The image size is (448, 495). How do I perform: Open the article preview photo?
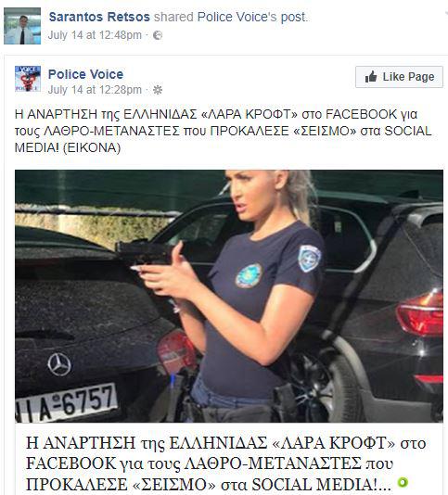point(229,296)
